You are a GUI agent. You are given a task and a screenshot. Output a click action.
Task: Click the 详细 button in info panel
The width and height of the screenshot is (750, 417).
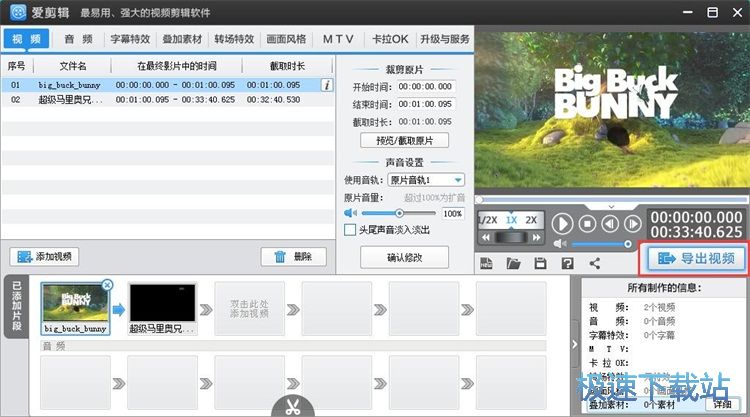click(723, 405)
